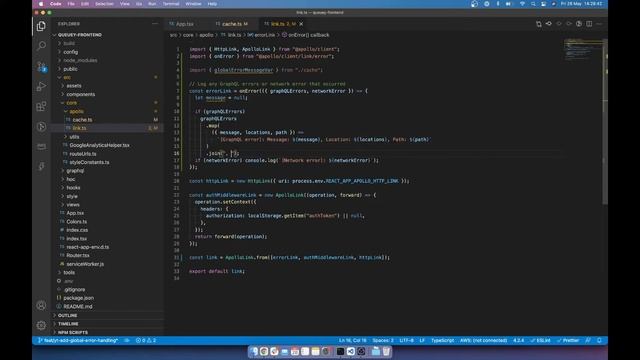
Task: Open styleConstants.ts in the file tree
Action: click(x=89, y=162)
